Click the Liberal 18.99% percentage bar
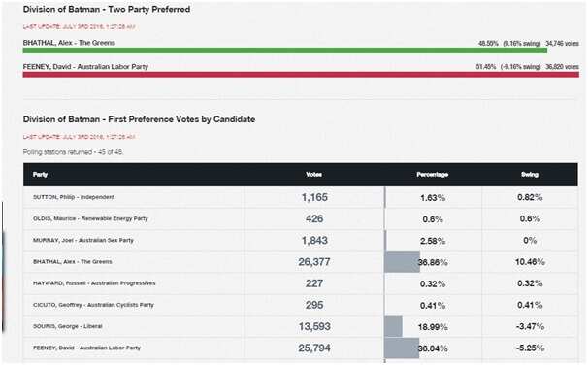The height and width of the screenshot is (365, 588). tap(393, 326)
